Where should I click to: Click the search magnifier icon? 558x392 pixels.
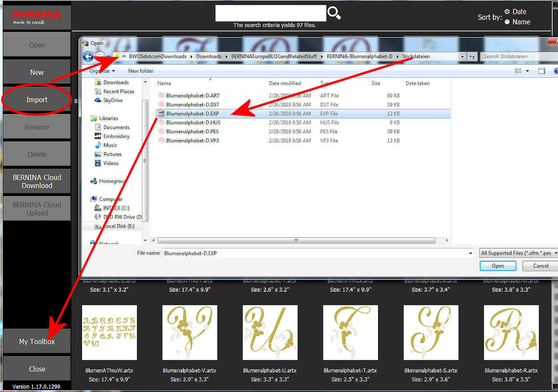334,13
